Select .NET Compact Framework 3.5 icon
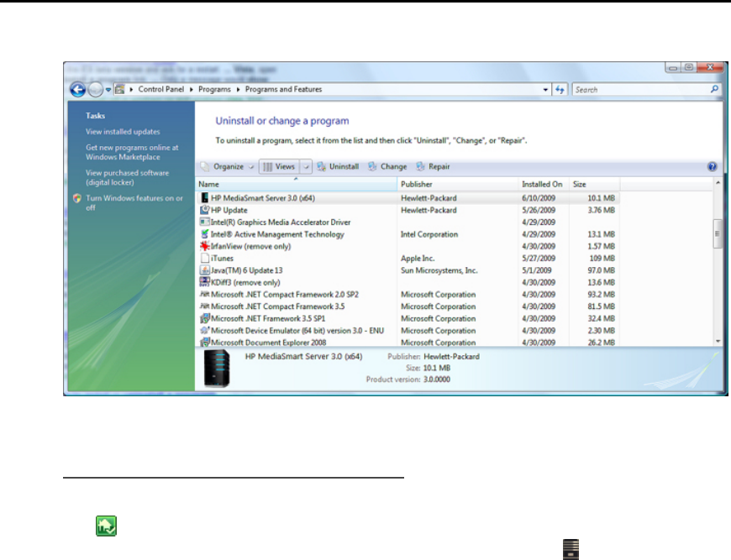The height and width of the screenshot is (560, 731). pos(204,306)
